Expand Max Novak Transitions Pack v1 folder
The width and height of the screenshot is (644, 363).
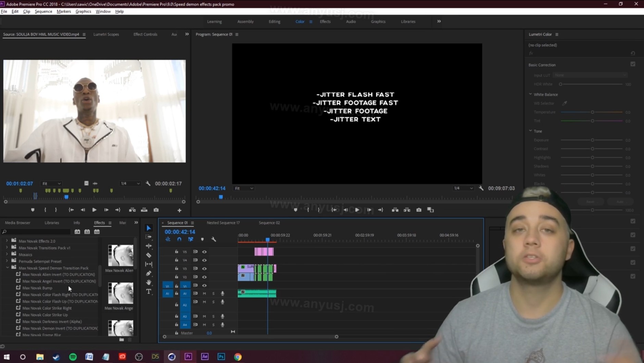click(7, 248)
